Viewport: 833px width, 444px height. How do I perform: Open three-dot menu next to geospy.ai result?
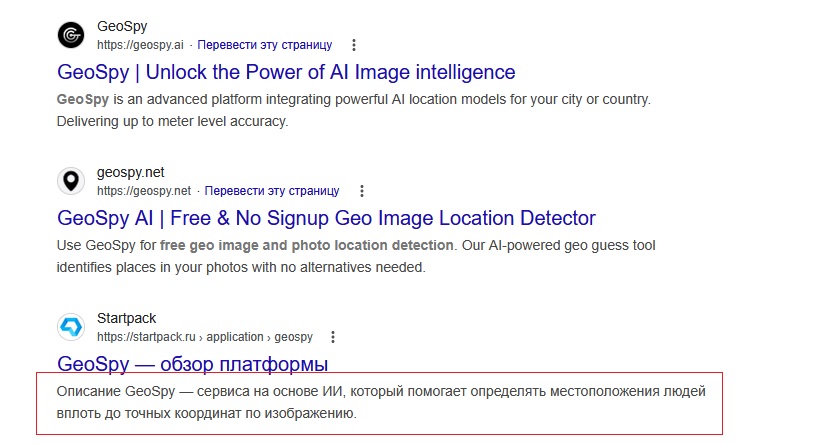354,45
